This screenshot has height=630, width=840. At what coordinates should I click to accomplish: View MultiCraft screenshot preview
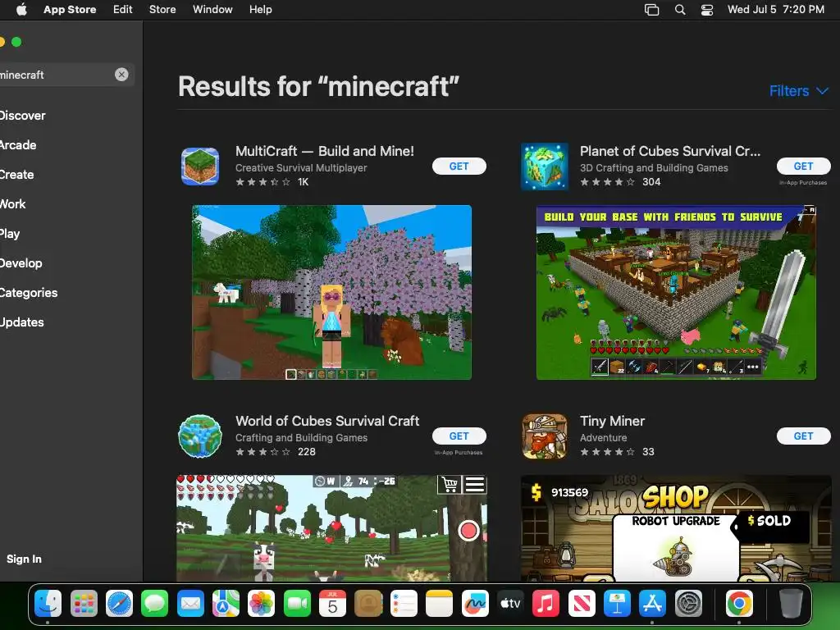pyautogui.click(x=331, y=293)
